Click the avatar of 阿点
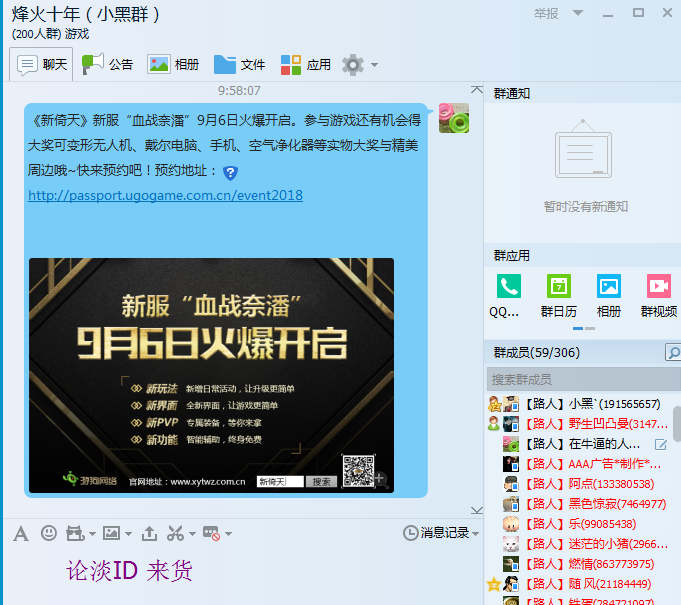 [x=511, y=484]
